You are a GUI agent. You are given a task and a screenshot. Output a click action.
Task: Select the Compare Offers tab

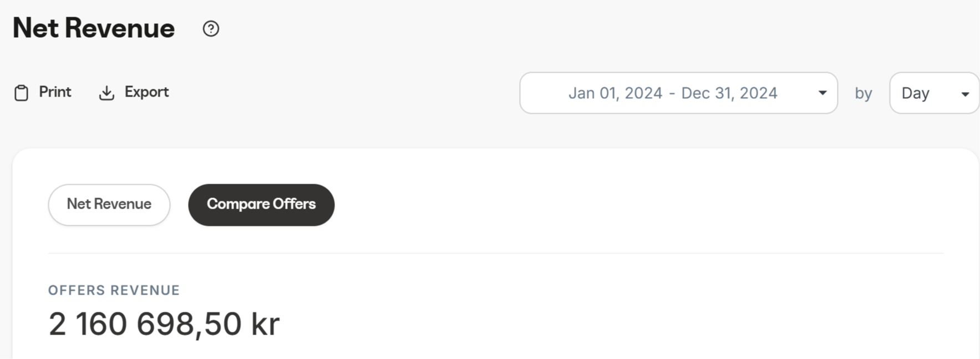261,205
